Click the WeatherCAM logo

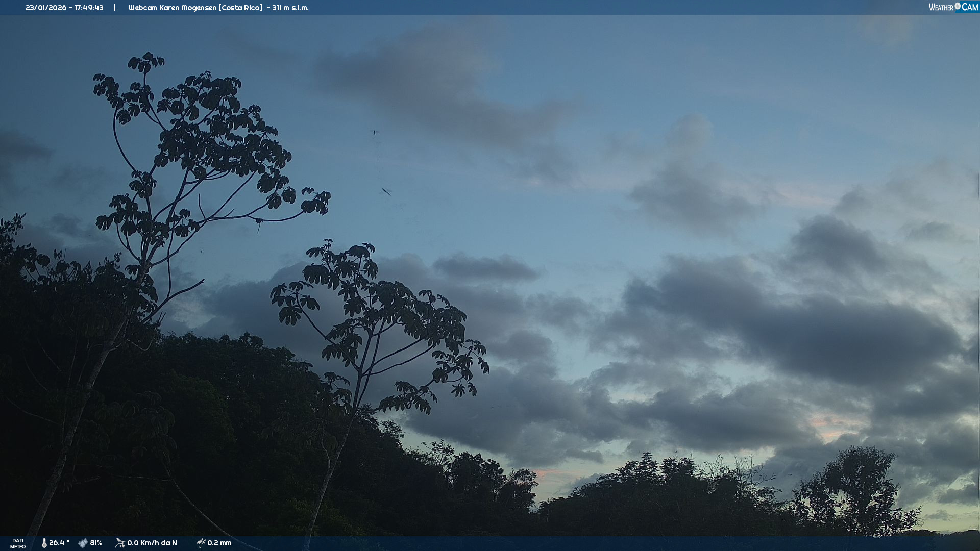click(952, 7)
